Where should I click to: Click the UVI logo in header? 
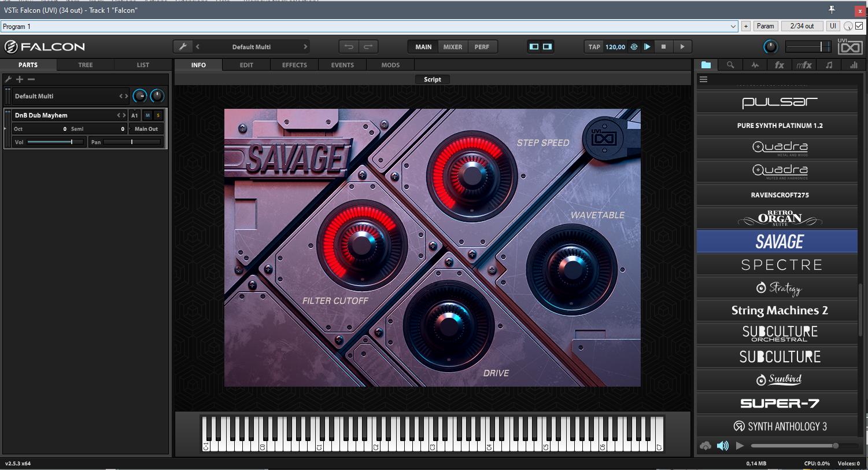pos(851,47)
